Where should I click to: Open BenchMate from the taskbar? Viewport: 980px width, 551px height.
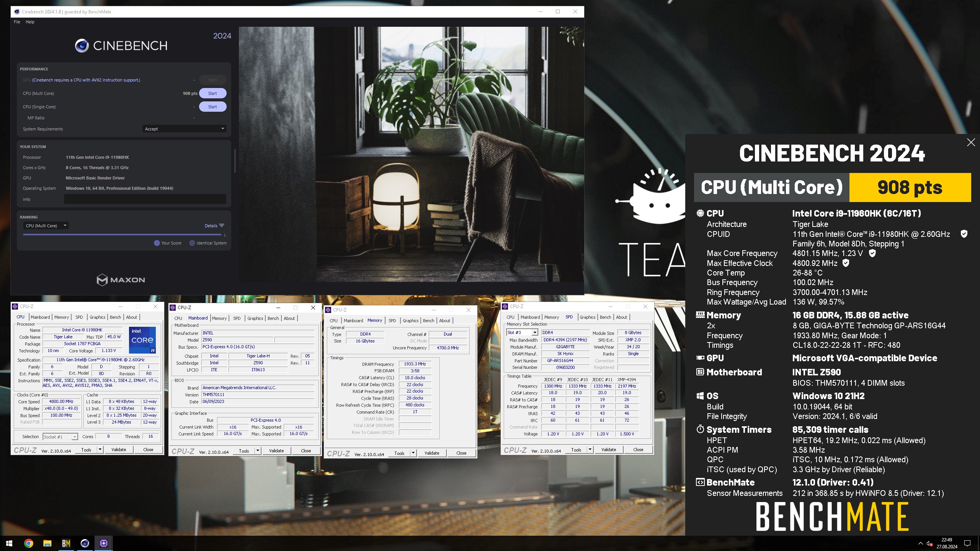(x=66, y=543)
